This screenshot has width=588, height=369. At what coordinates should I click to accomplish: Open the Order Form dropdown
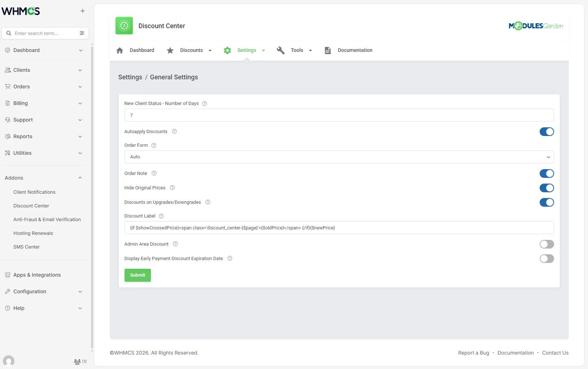(339, 157)
